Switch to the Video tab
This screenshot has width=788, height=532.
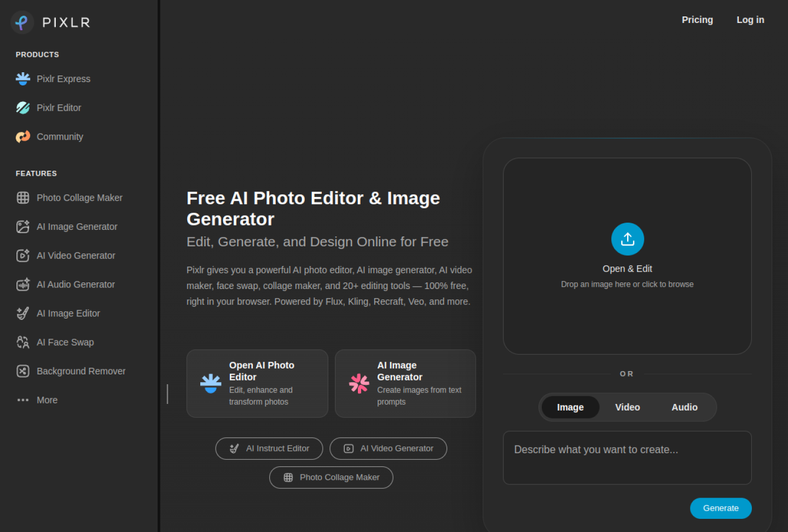628,407
